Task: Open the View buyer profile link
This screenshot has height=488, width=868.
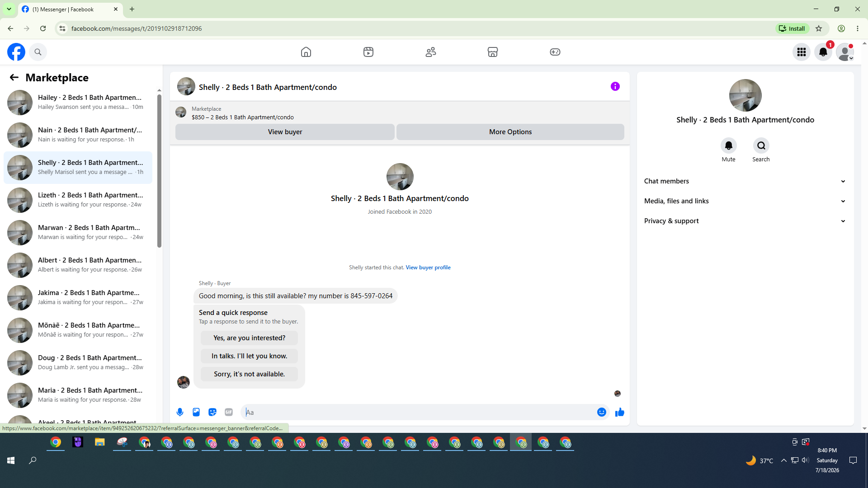Action: (428, 267)
